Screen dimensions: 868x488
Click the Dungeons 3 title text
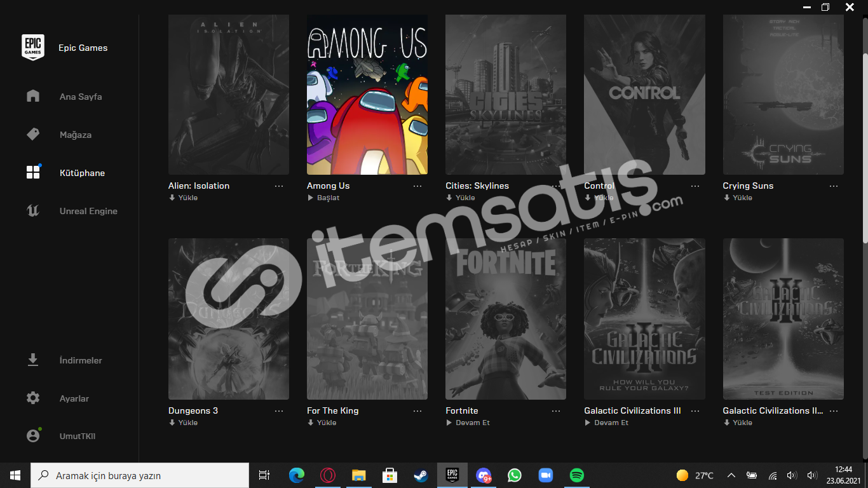tap(193, 410)
